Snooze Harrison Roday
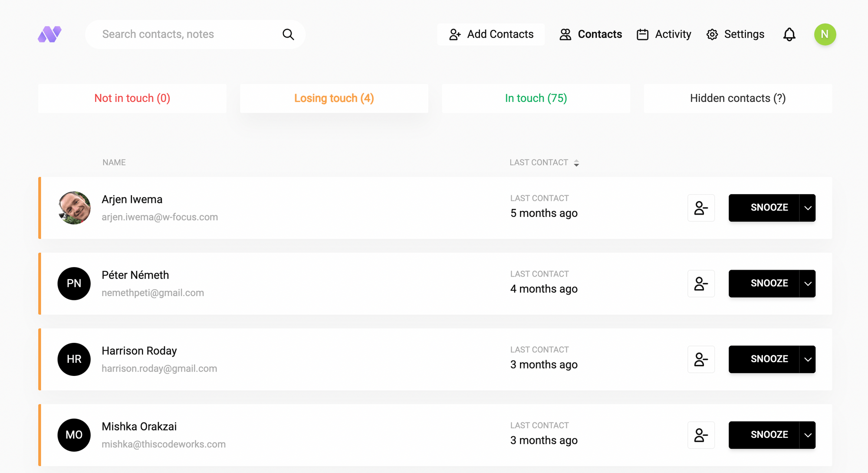Viewport: 868px width, 473px height. tap(764, 359)
